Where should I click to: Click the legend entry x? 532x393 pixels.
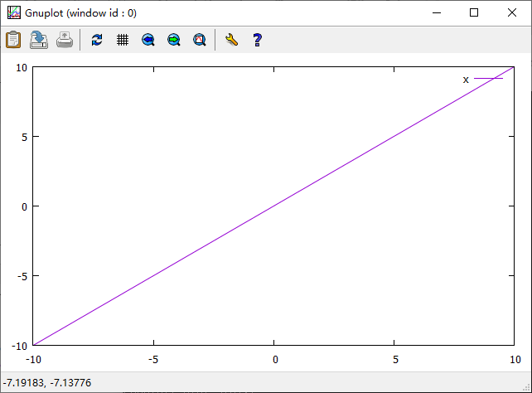click(x=466, y=80)
